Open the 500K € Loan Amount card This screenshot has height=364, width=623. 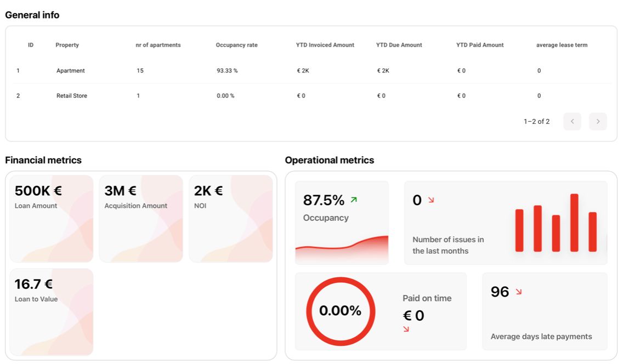tap(52, 219)
